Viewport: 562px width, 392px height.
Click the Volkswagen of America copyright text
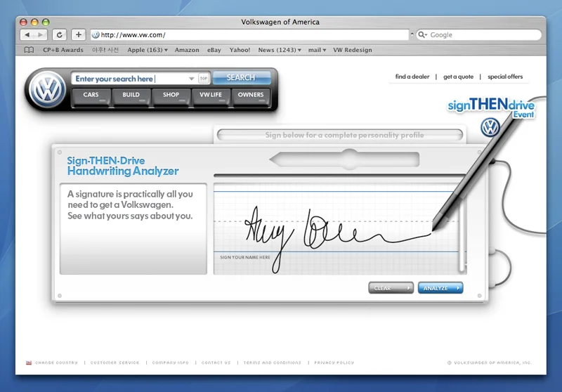pyautogui.click(x=490, y=362)
